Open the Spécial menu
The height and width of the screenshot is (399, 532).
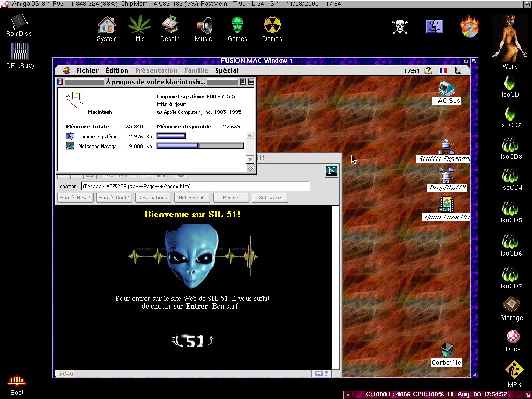coord(227,70)
